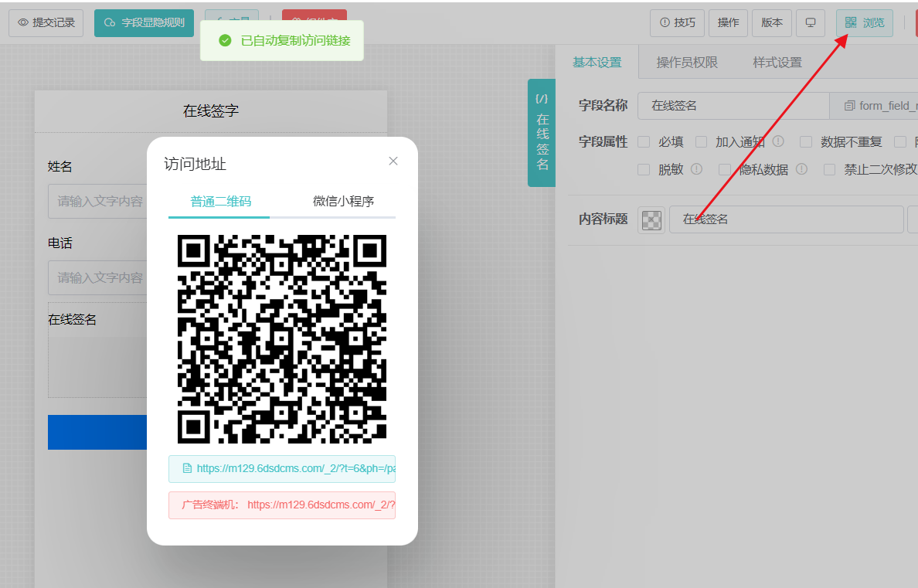Enable the 必填 checkbox

(644, 141)
